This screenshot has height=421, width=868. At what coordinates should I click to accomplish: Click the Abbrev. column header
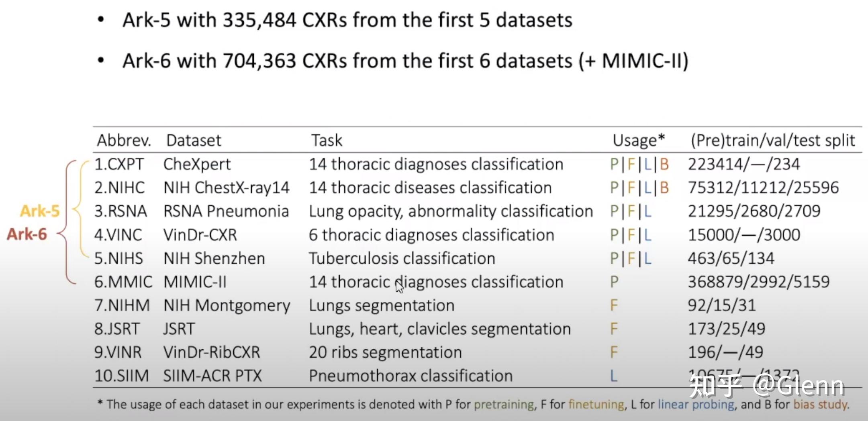pos(124,140)
